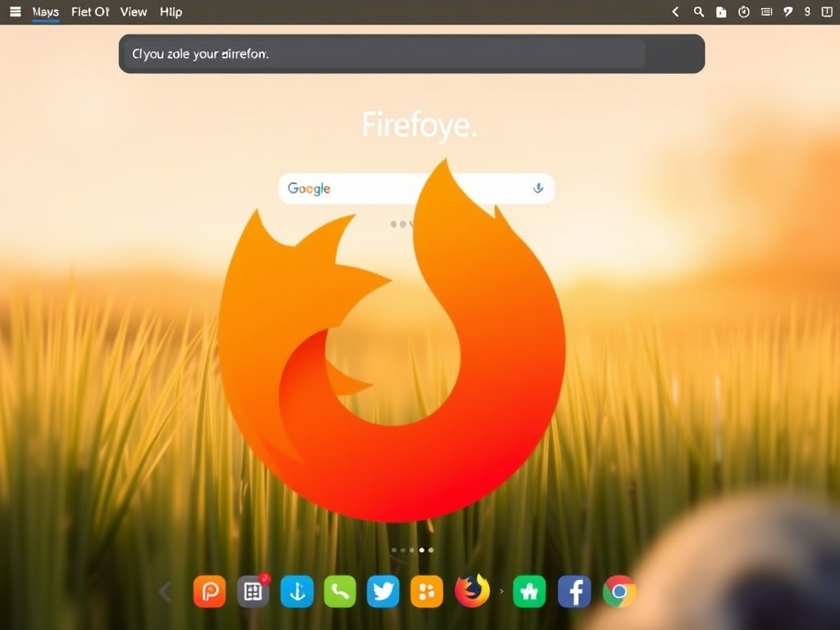840x630 pixels.
Task: Select the highlighted white page indicator dot
Action: point(422,550)
